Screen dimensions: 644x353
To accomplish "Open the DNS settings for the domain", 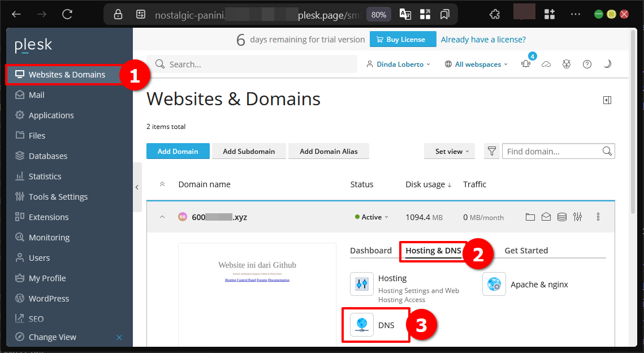I will pyautogui.click(x=375, y=325).
